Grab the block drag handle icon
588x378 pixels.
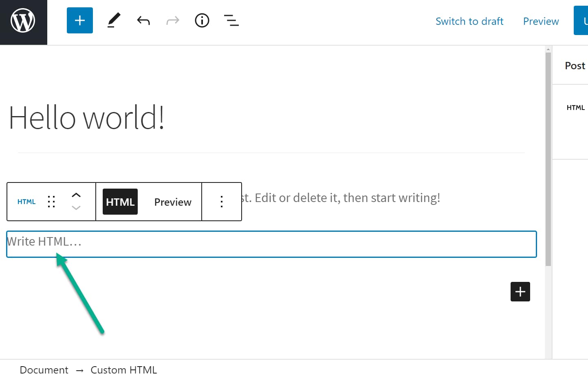51,201
